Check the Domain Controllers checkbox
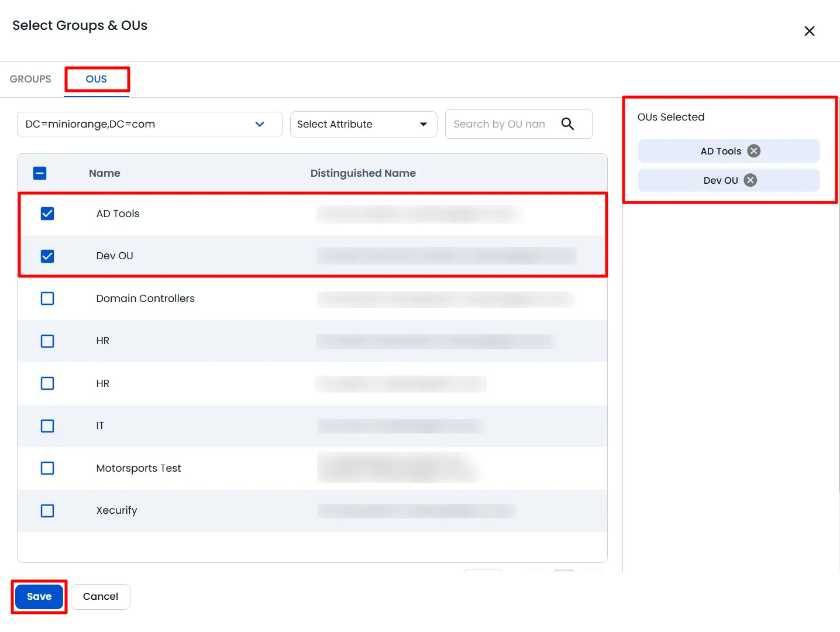The image size is (840, 632). pyautogui.click(x=47, y=298)
